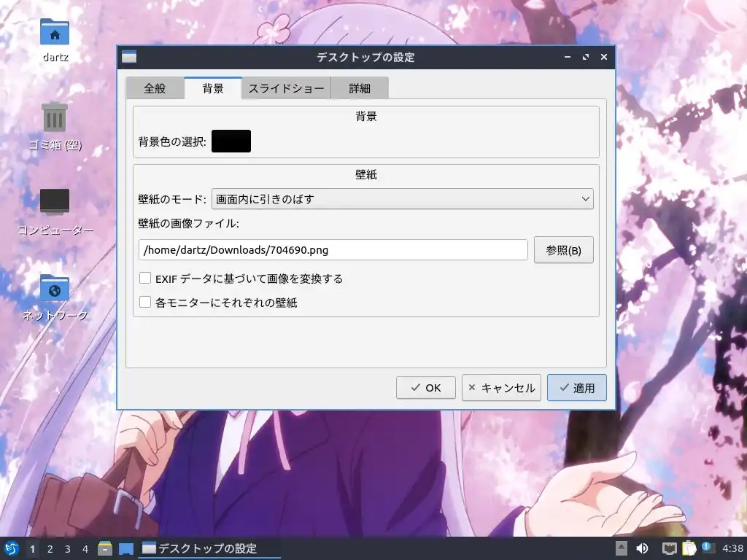Viewport: 747px width, 560px height.
Task: Switch to workspace 4 in the pager
Action: point(85,549)
